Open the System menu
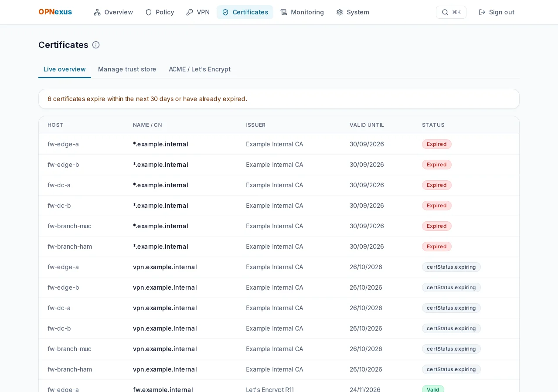The height and width of the screenshot is (392, 558). point(353,12)
